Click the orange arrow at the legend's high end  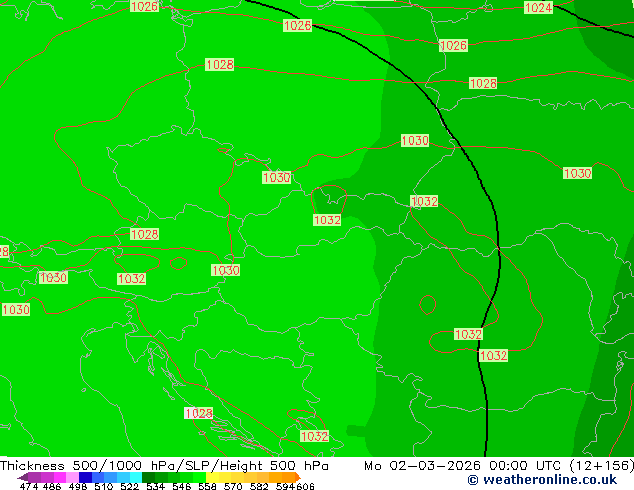298,477
